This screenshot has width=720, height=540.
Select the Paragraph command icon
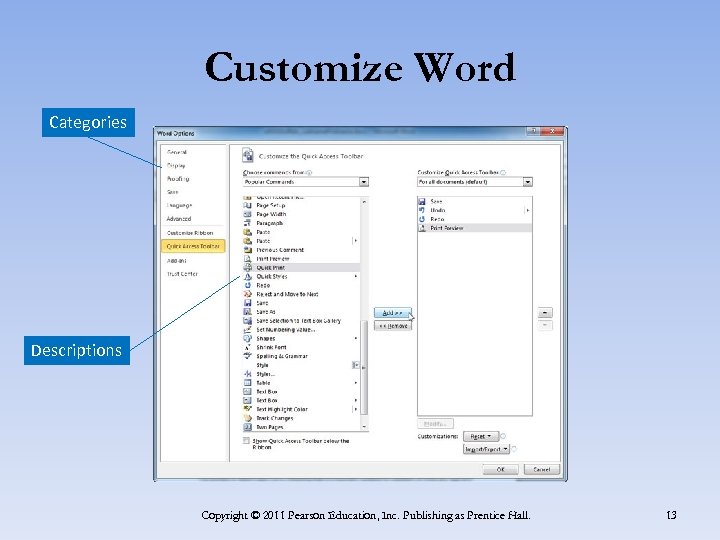coord(248,223)
